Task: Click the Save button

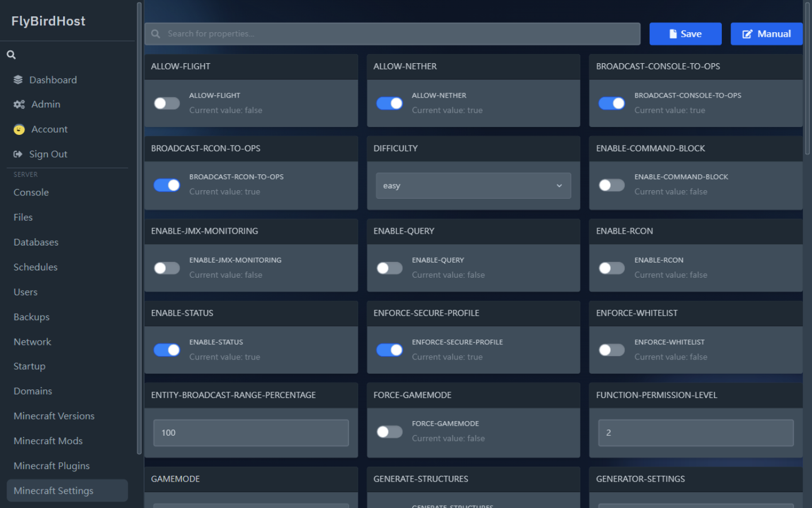Action: pyautogui.click(x=685, y=34)
